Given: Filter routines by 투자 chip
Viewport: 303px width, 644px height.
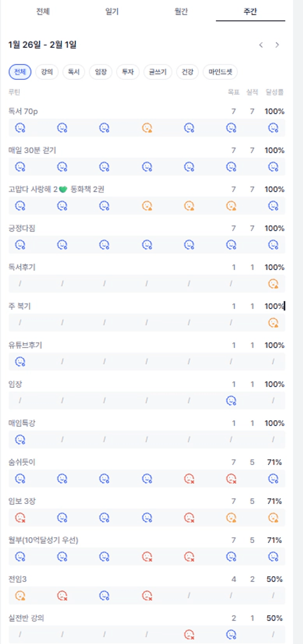Looking at the screenshot, I should pos(128,72).
